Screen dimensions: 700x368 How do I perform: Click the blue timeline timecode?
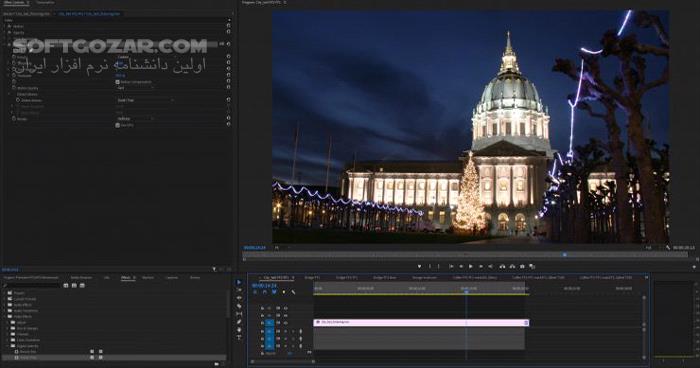click(264, 285)
